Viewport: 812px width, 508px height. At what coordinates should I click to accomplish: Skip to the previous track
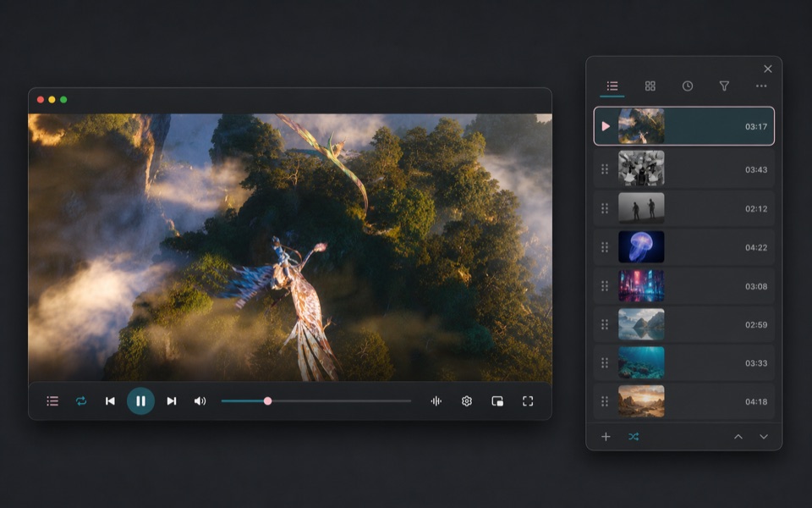point(110,400)
